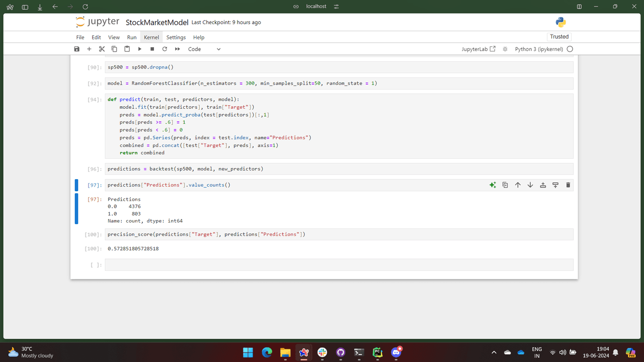Click the Trusted notebook button
Viewport: 644px width, 362px height.
pyautogui.click(x=559, y=37)
